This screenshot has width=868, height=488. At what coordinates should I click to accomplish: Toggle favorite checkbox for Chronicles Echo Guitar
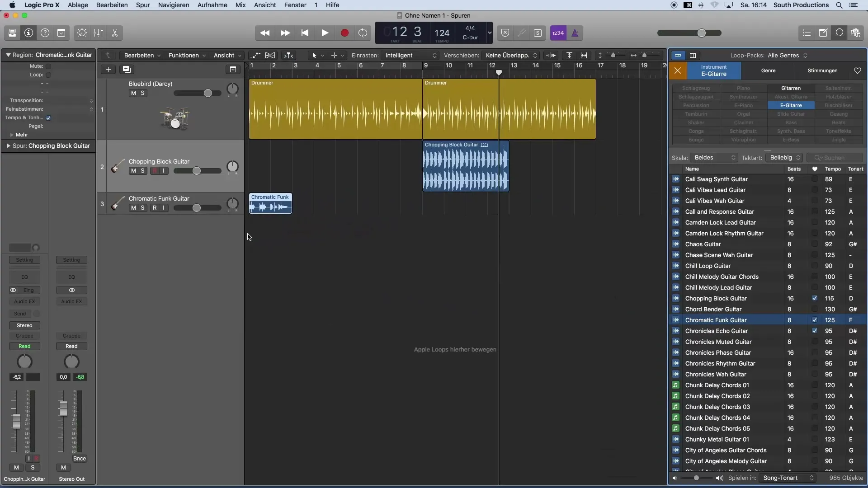click(x=815, y=331)
